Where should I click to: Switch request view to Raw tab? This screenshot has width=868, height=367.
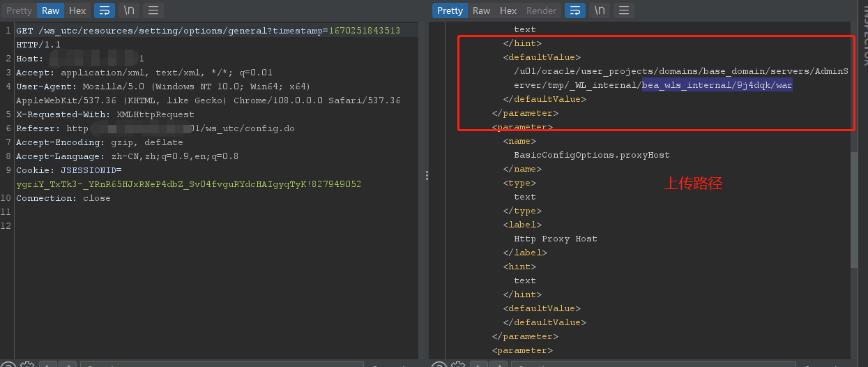pyautogui.click(x=50, y=10)
